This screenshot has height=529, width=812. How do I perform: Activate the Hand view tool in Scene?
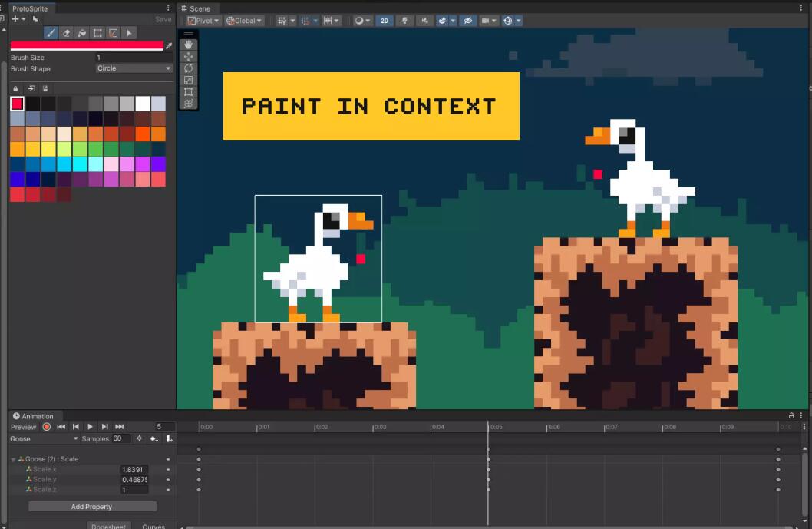(x=189, y=45)
